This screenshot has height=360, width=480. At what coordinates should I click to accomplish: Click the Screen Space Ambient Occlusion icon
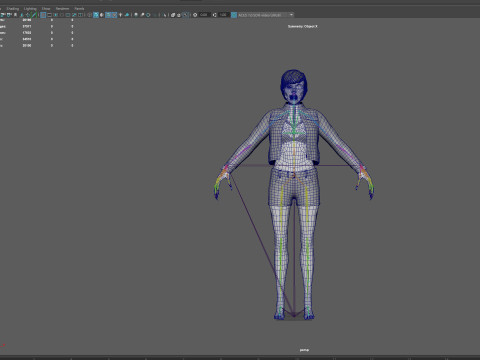136,15
